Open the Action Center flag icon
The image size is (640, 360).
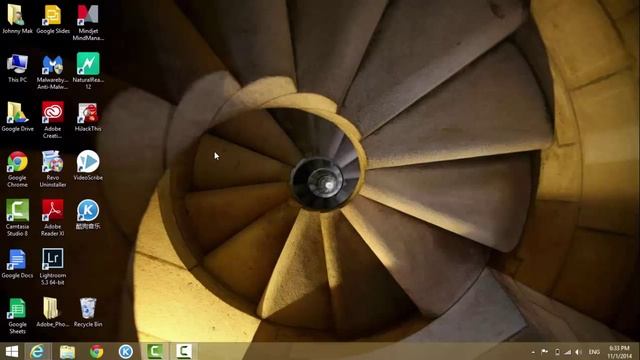tap(544, 352)
